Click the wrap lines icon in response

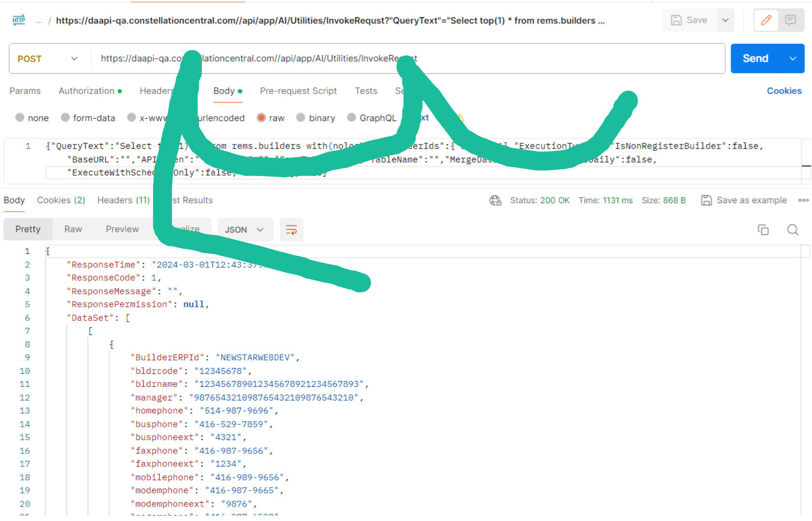tap(291, 230)
